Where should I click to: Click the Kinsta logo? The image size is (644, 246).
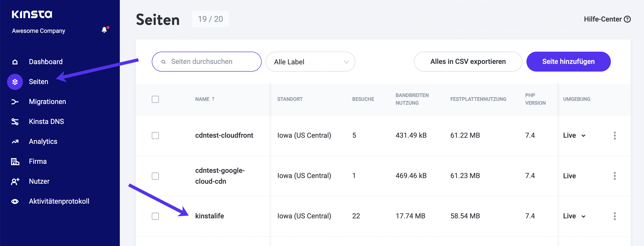[x=32, y=14]
